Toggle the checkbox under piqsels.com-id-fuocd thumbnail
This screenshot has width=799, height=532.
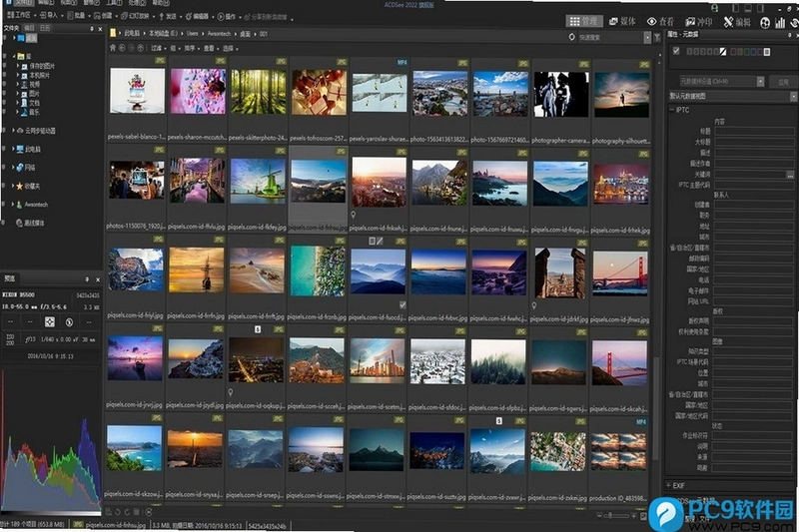pos(402,305)
